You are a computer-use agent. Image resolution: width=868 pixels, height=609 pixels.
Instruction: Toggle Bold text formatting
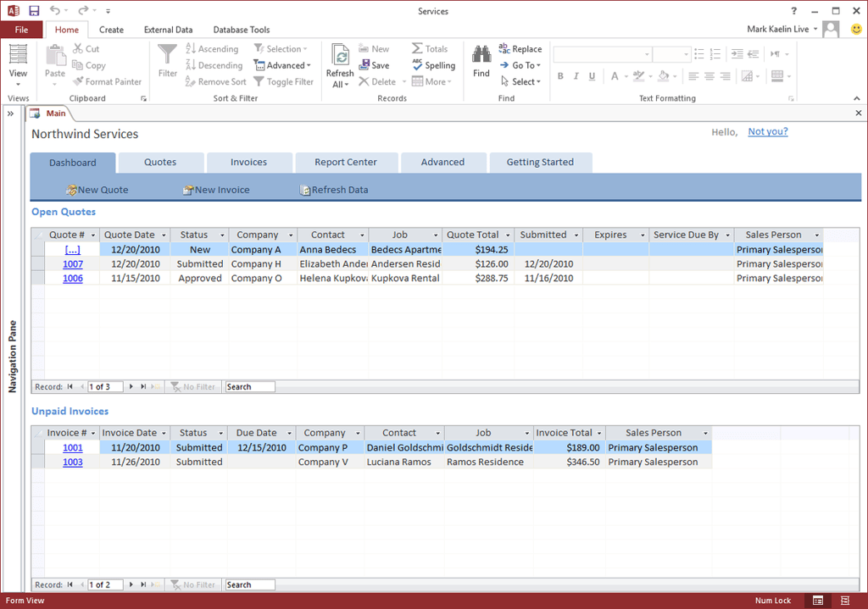click(560, 75)
